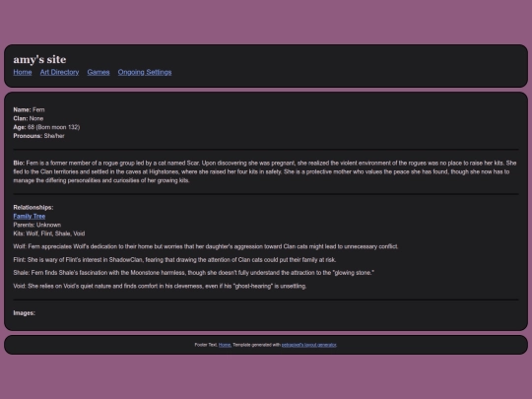This screenshot has width=532, height=399.
Task: Select the "Kits: Wolf, Flint, Shale, Void" line
Action: (x=49, y=233)
